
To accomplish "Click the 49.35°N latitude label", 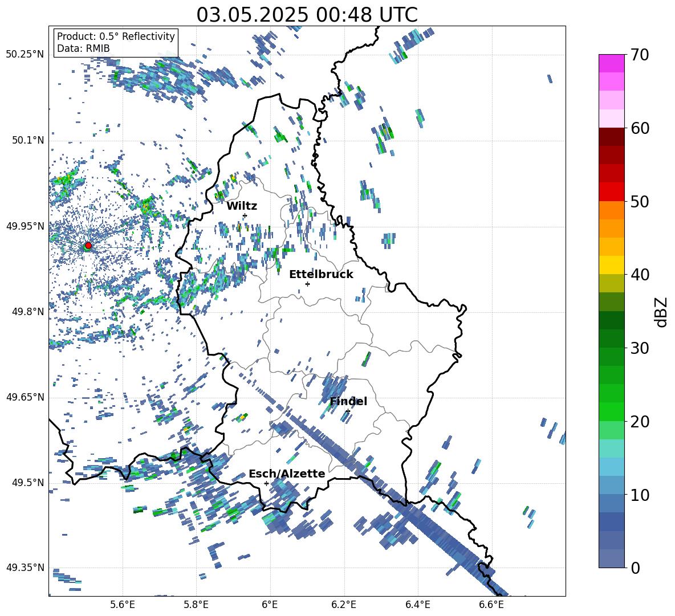I will pyautogui.click(x=25, y=568).
